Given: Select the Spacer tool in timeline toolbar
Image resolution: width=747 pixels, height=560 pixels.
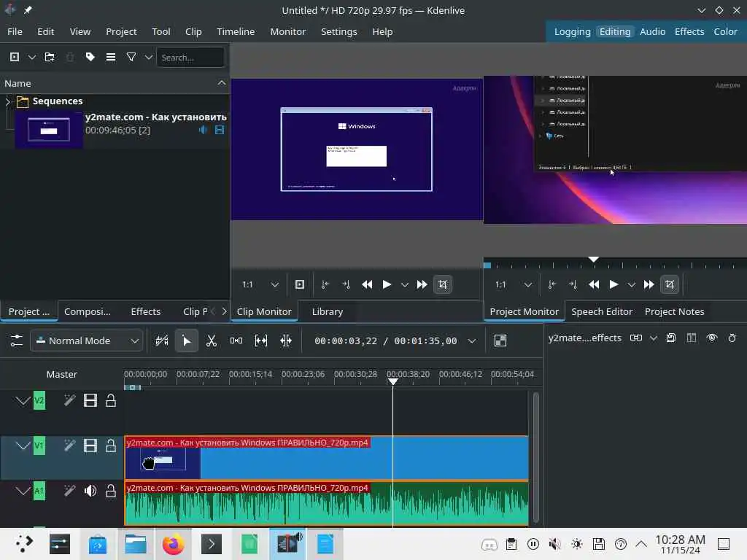Looking at the screenshot, I should point(236,341).
